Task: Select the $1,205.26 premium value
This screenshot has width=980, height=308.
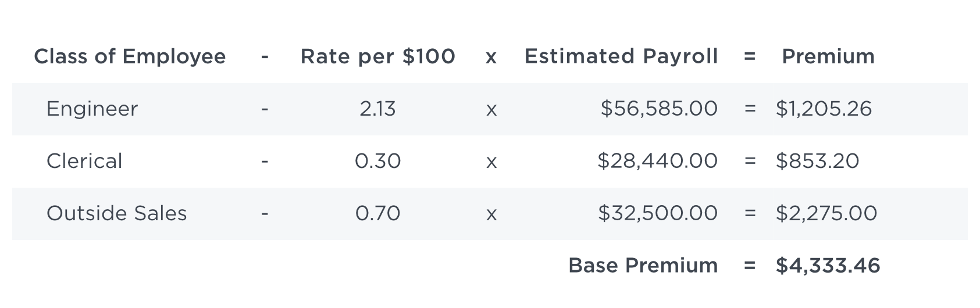Action: click(824, 109)
